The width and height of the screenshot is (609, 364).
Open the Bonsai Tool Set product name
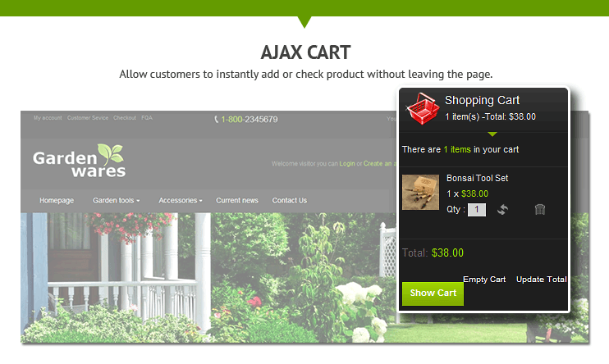pos(477,178)
